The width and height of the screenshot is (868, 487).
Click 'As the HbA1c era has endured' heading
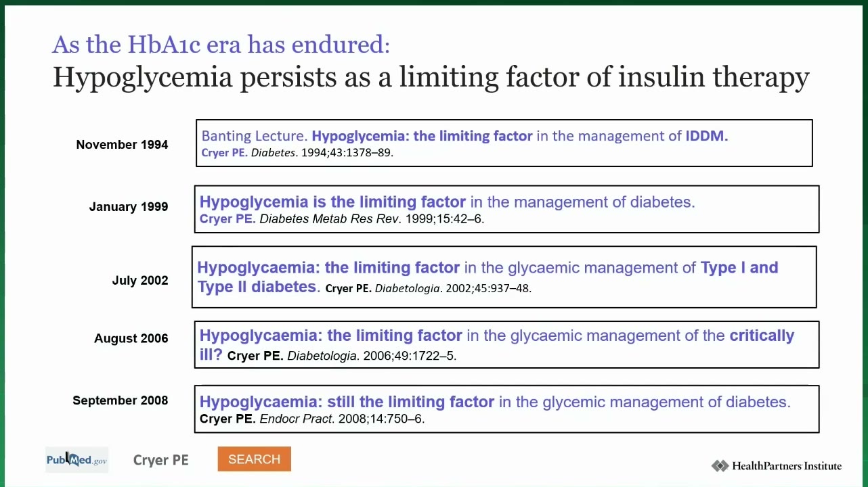pos(221,44)
